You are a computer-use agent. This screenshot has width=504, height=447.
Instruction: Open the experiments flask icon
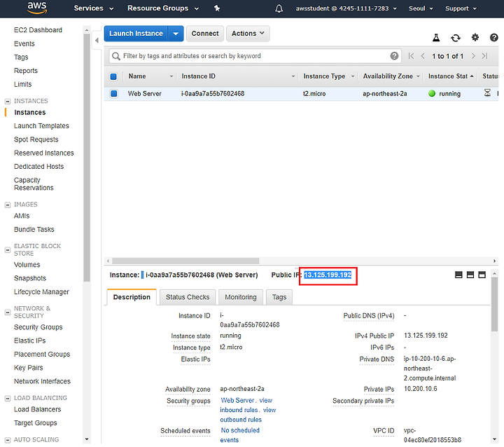coord(436,38)
